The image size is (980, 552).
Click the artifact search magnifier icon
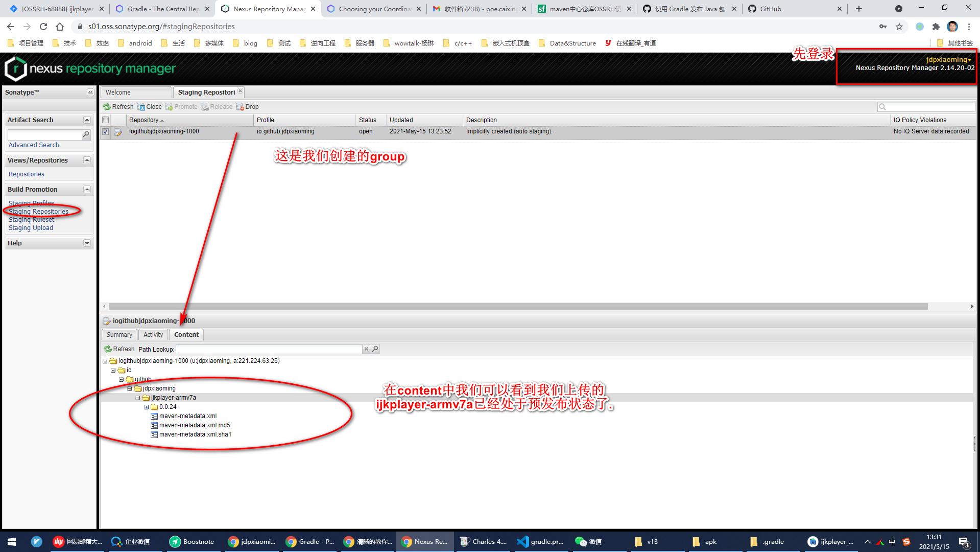coord(86,134)
